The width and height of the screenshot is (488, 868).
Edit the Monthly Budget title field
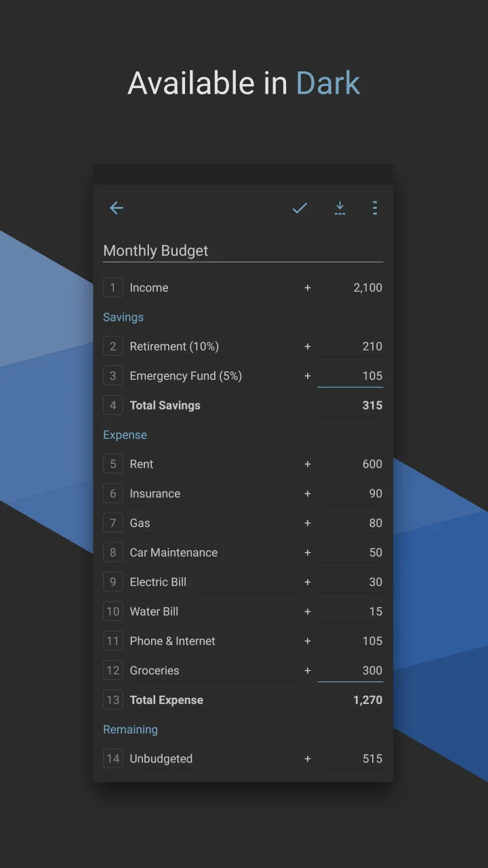(243, 251)
